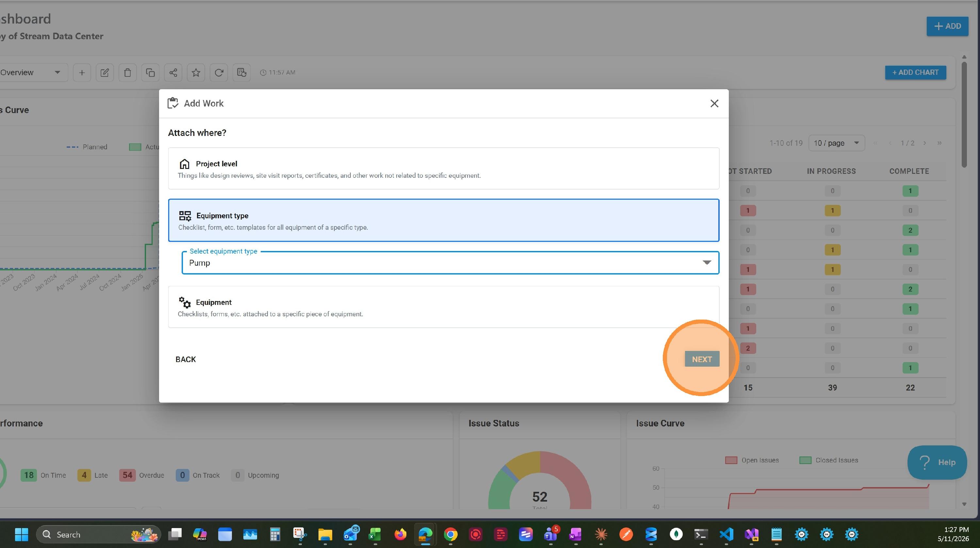
Task: Edit the dashboard with pencil icon
Action: (105, 72)
